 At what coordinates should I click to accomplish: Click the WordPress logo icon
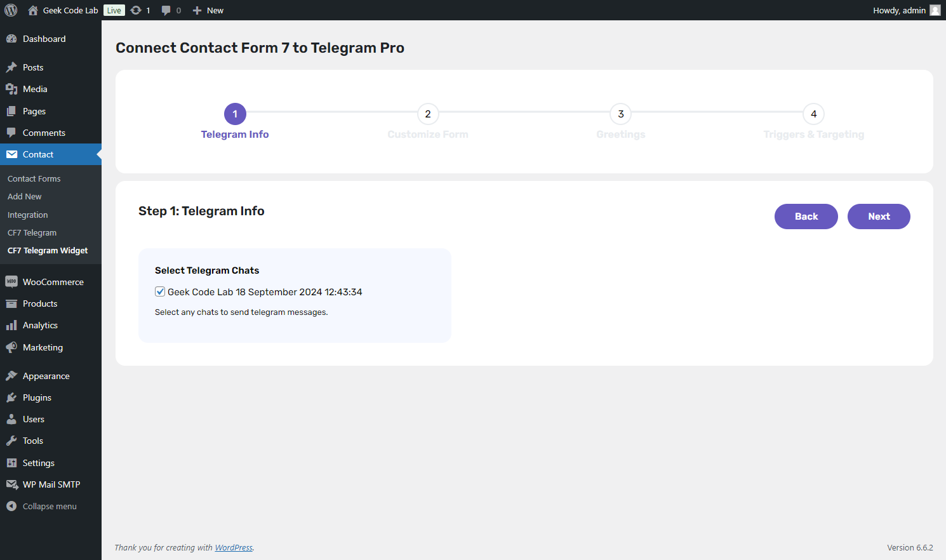pyautogui.click(x=11, y=10)
